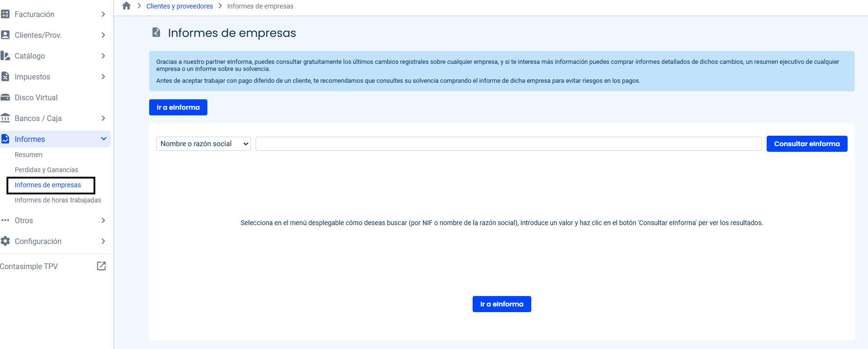This screenshot has width=868, height=349.
Task: Open Perdidas y Ganancias report
Action: click(46, 170)
